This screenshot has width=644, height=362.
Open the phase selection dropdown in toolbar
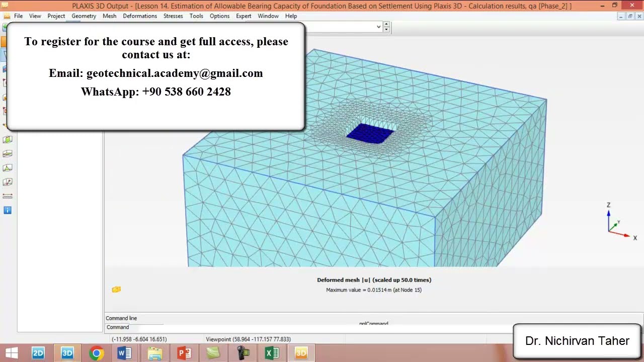[x=379, y=27]
